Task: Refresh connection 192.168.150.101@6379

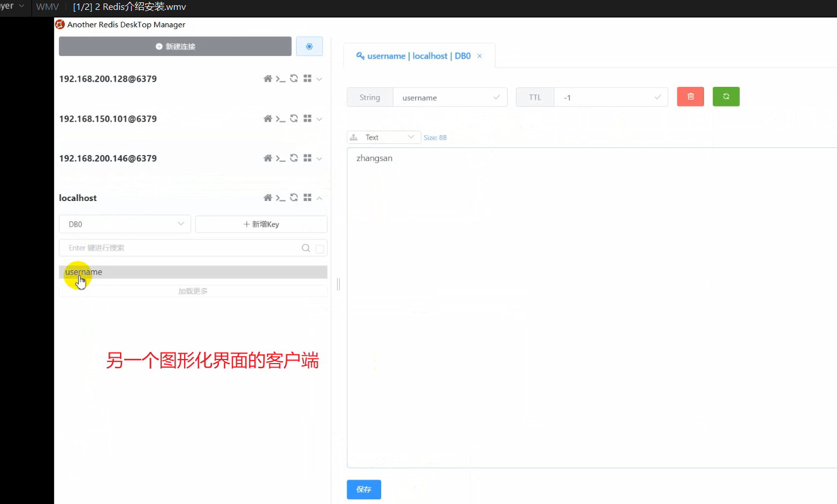Action: pyautogui.click(x=294, y=118)
